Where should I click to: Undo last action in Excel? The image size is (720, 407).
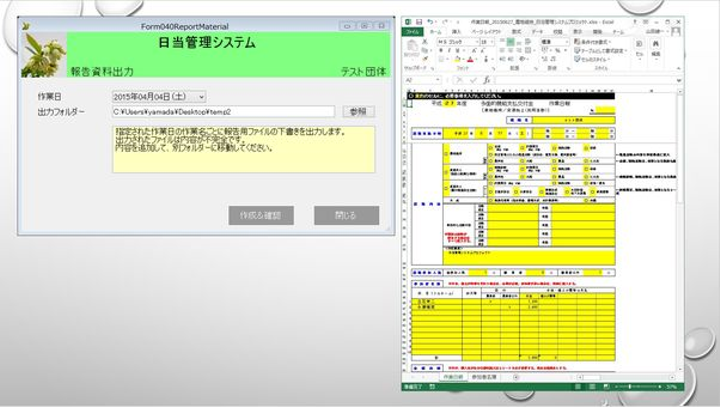coord(430,22)
